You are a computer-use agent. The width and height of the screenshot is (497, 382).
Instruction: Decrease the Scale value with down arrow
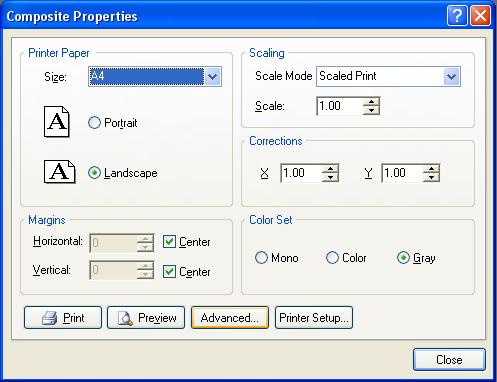pyautogui.click(x=371, y=110)
